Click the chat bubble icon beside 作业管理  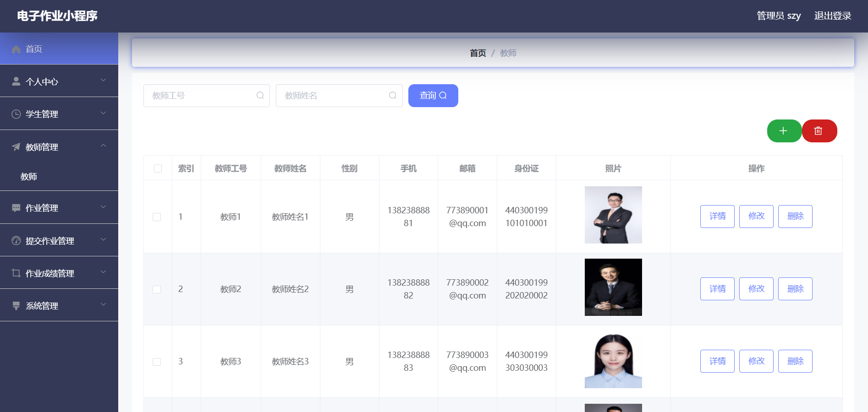[x=16, y=208]
